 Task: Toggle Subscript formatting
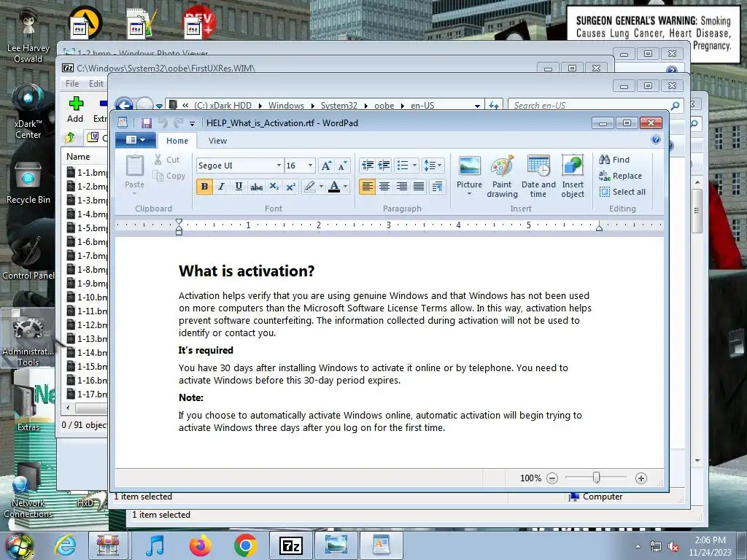click(274, 187)
